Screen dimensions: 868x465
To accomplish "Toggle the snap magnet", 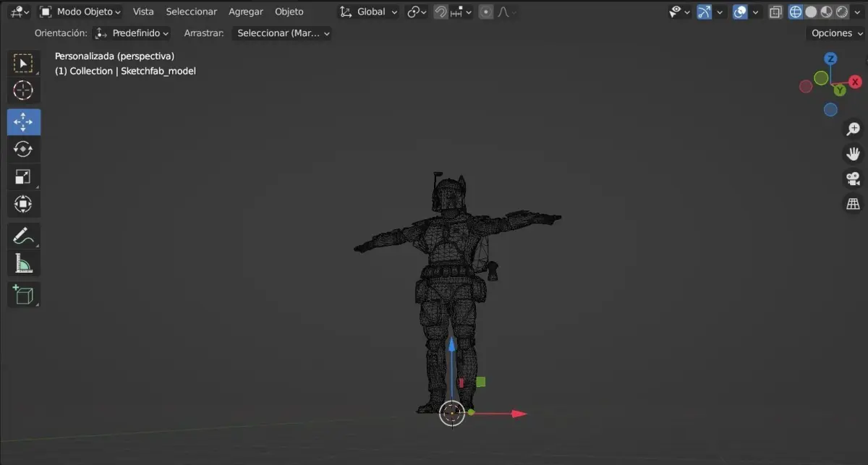I will click(x=441, y=12).
